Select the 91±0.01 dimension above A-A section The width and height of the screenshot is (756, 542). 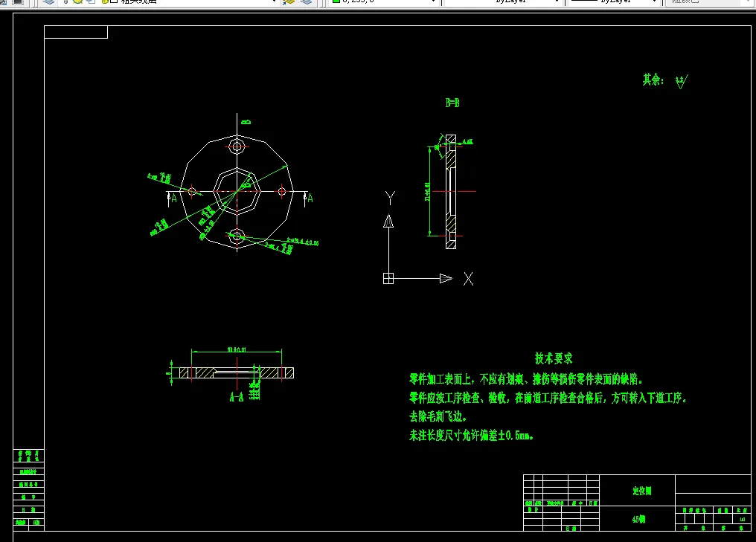point(237,349)
